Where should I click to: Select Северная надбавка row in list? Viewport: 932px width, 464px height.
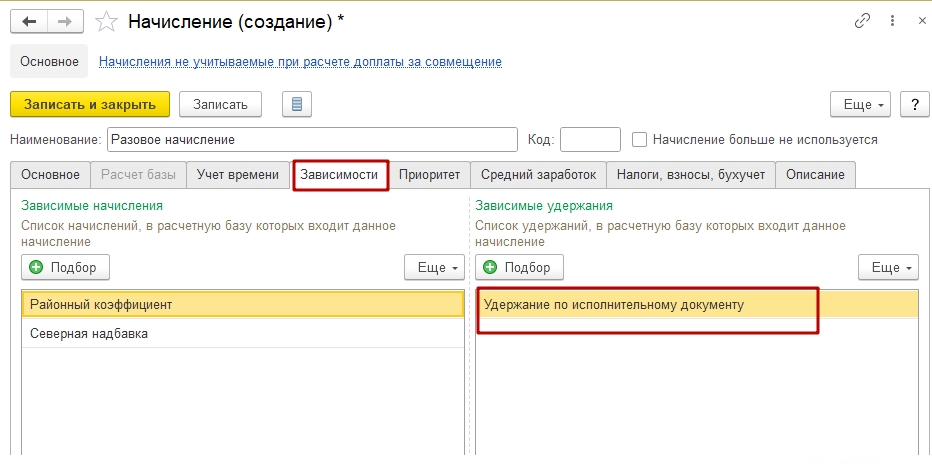(x=243, y=334)
